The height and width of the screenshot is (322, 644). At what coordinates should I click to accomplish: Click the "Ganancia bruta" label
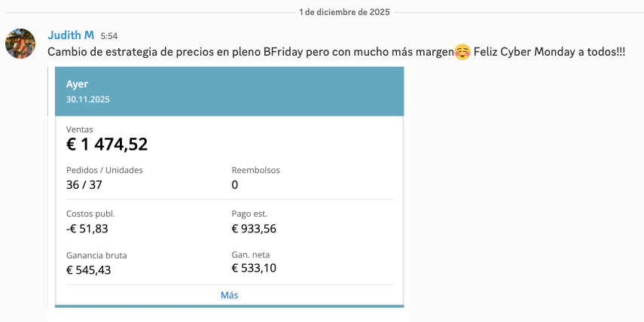point(96,255)
